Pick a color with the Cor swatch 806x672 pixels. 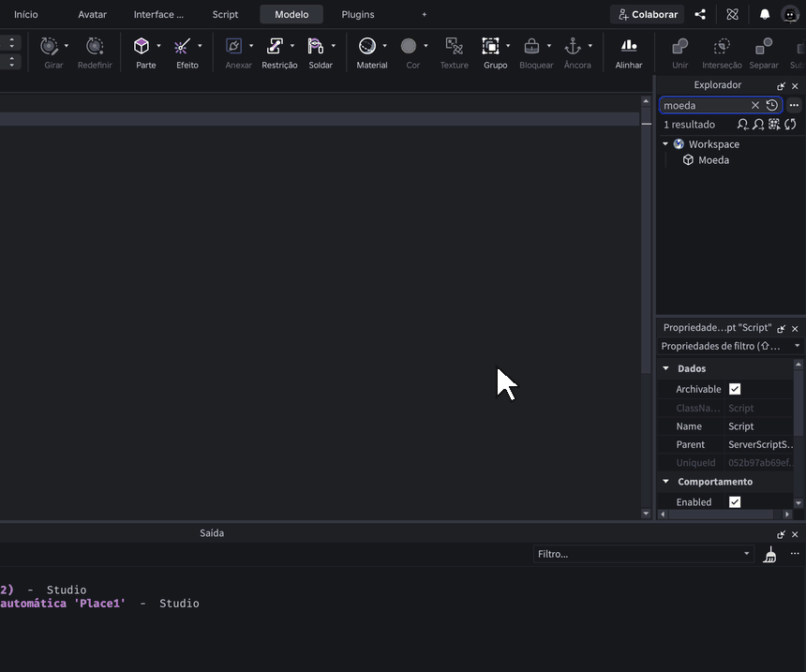(409, 46)
